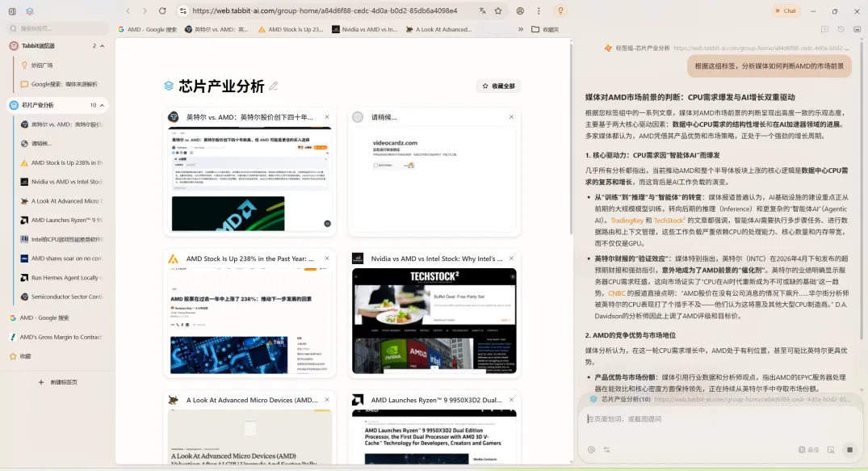Image resolution: width=868 pixels, height=471 pixels.
Task: Toggle the Chat panel button
Action: click(786, 11)
